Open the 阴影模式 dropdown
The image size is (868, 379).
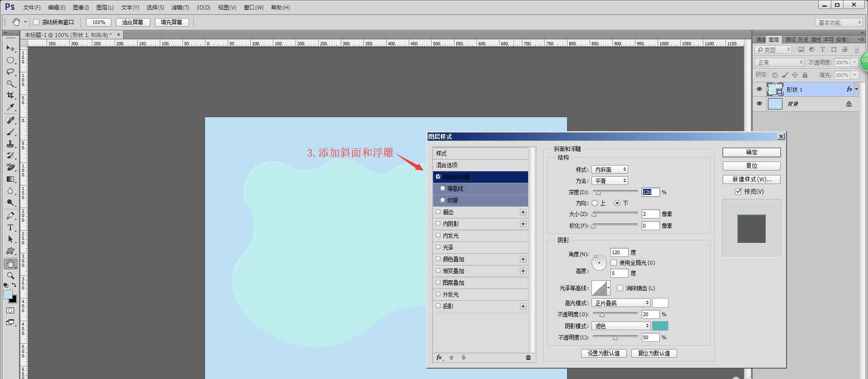pyautogui.click(x=621, y=326)
